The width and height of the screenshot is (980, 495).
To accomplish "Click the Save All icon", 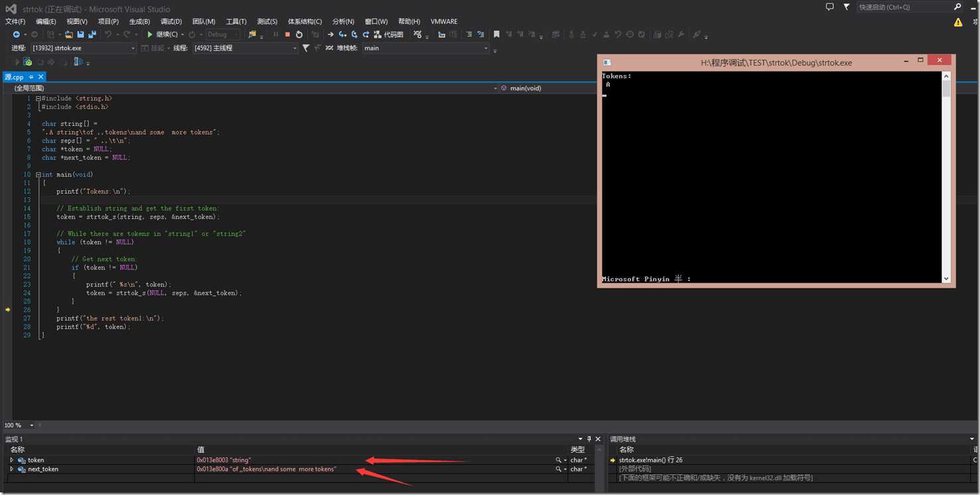I will [x=92, y=35].
